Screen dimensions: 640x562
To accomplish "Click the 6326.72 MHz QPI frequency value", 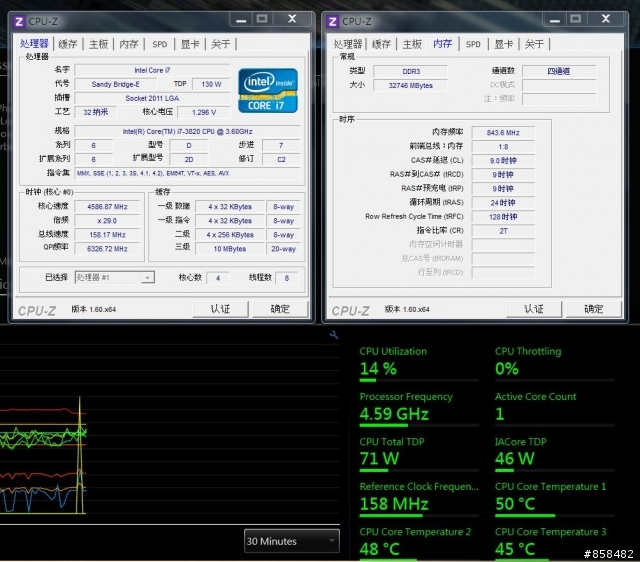I will 107,249.
